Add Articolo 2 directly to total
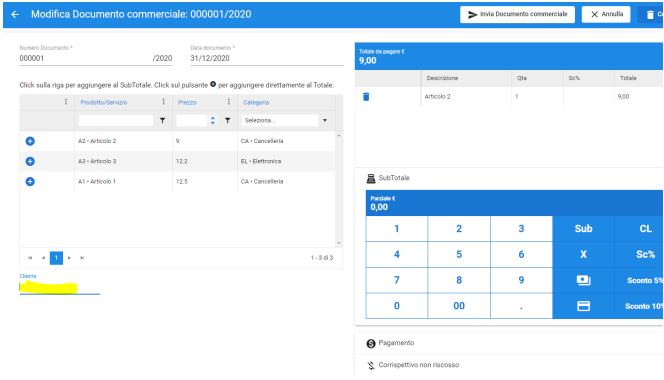Image resolution: width=664 pixels, height=380 pixels. tap(30, 141)
